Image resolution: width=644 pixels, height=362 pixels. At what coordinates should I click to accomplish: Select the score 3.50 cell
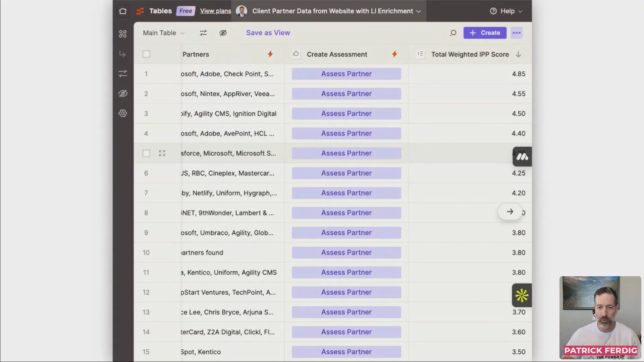click(470, 352)
